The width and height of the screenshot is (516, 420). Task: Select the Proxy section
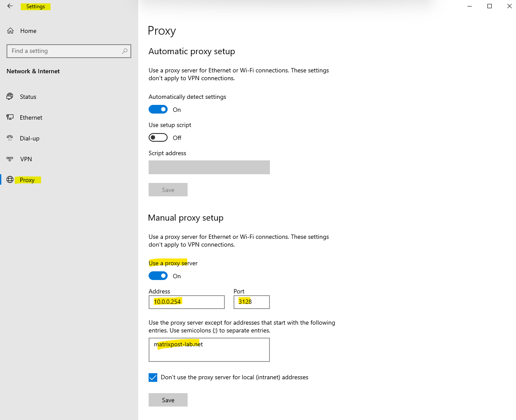tap(69, 180)
